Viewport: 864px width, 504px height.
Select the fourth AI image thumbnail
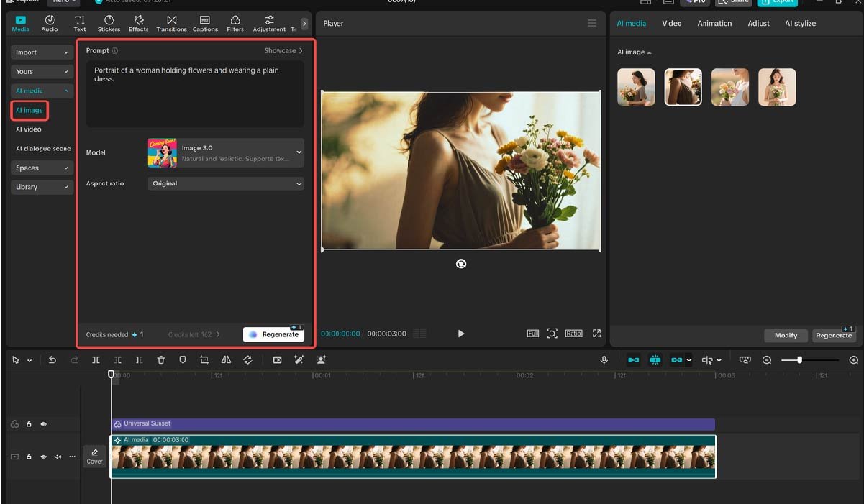pos(777,87)
